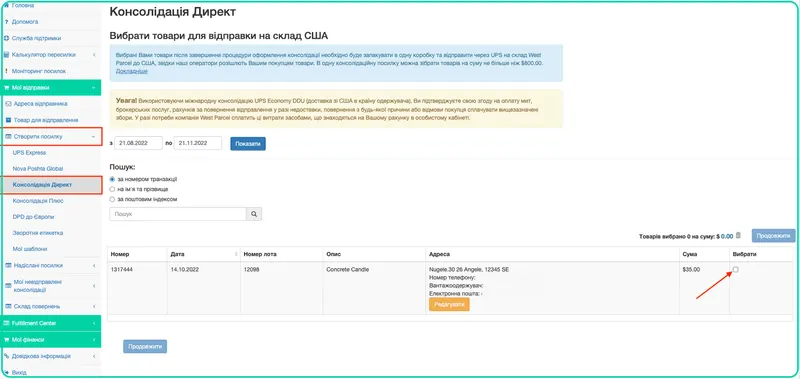Click the sort arrows in the Дата column
Viewport: 800px width, 379px height.
236,254
